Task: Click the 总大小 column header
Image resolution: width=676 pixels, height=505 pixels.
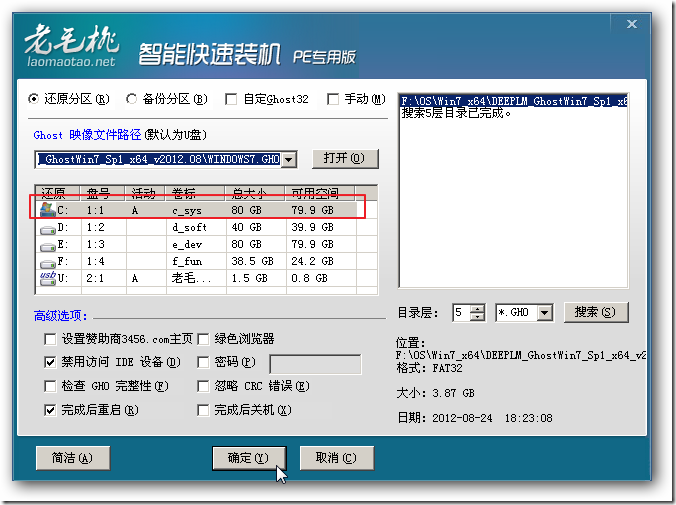Action: point(255,193)
